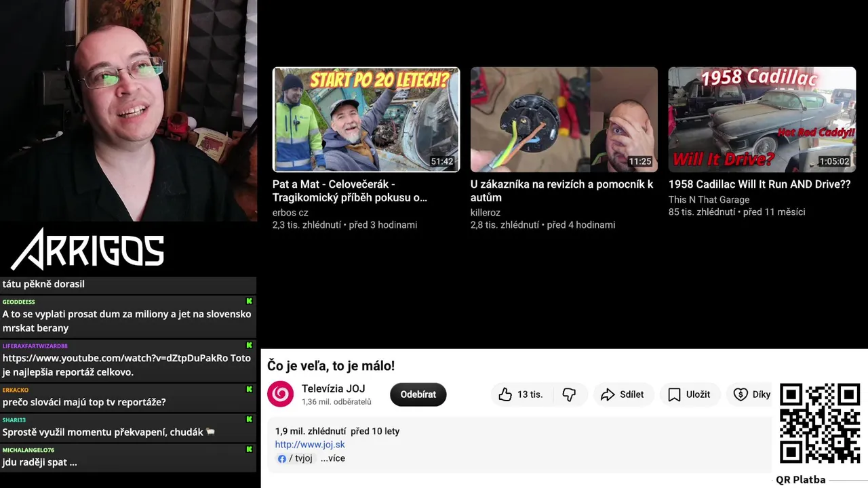Screen dimensions: 868x488
Task: Click the Odebírat subscribe button
Action: tap(418, 394)
